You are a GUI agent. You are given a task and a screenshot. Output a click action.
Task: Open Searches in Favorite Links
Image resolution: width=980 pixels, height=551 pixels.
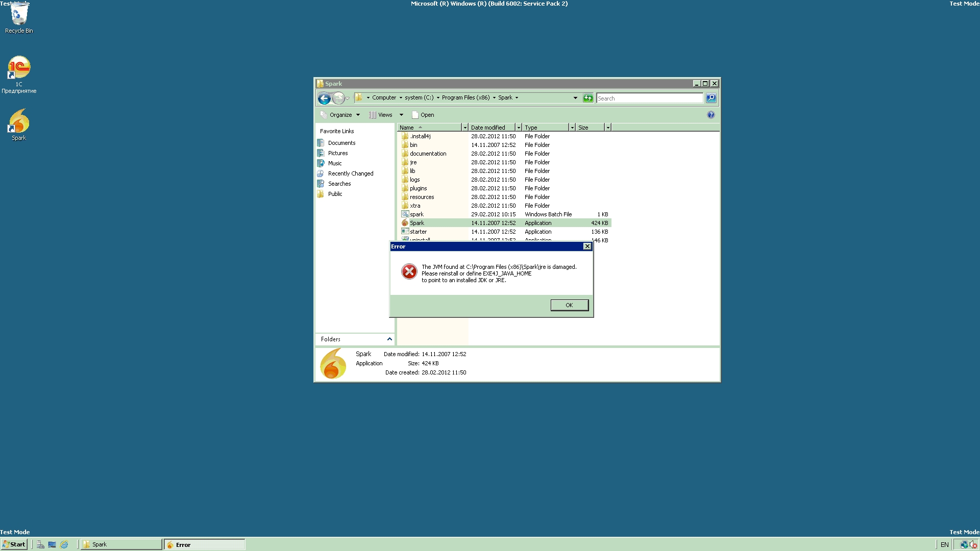[339, 184]
